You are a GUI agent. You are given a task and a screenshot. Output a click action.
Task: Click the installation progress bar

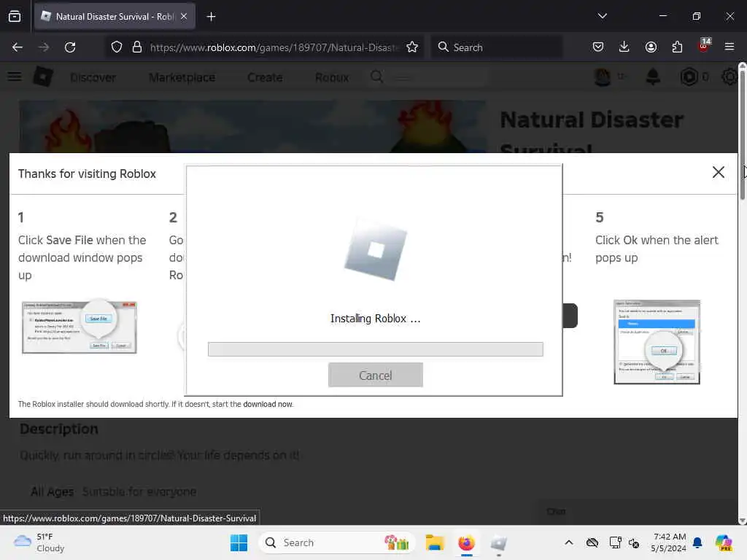pos(376,349)
